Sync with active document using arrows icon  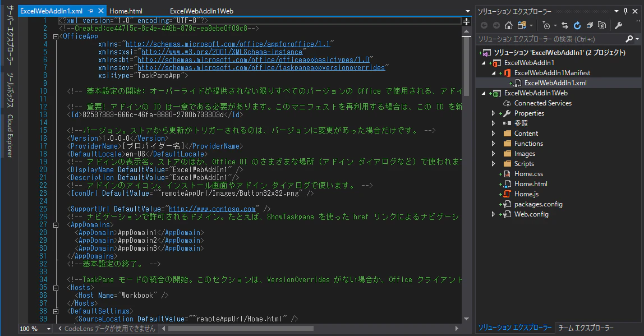tap(565, 25)
